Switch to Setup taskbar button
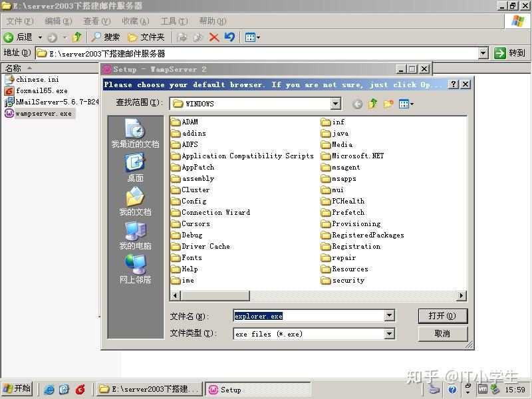This screenshot has width=532, height=399. coord(258,389)
